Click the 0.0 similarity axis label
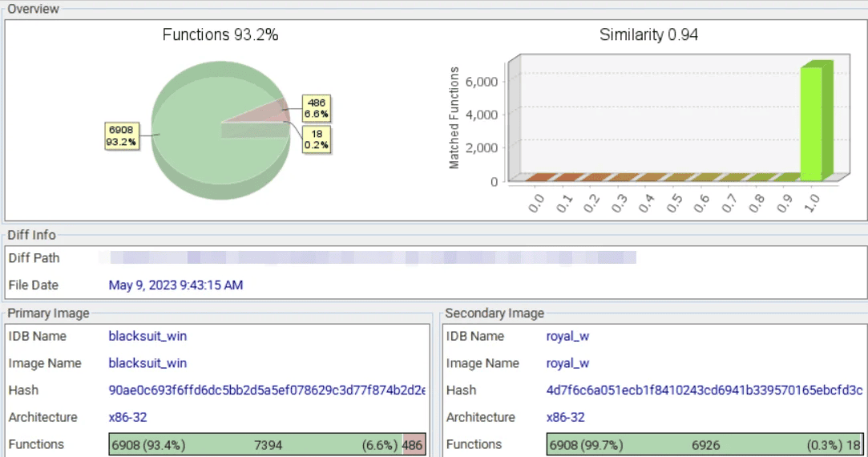Image resolution: width=868 pixels, height=457 pixels. coord(536,204)
